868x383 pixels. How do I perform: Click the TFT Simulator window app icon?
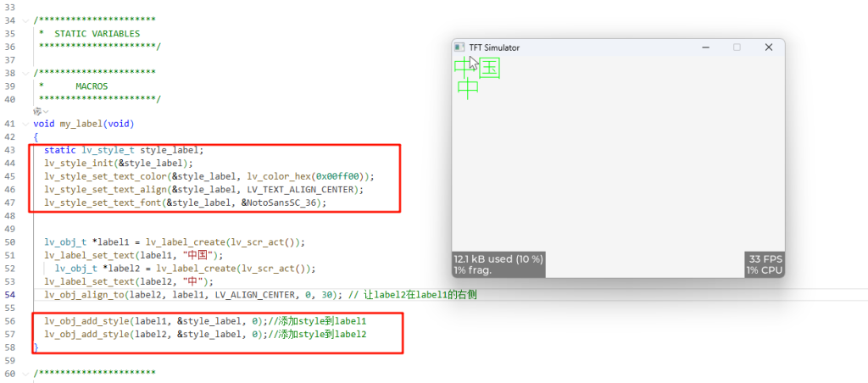tap(459, 47)
